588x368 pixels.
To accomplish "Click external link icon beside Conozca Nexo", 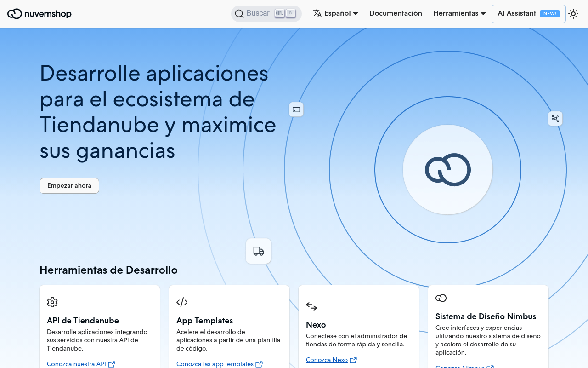I will point(353,360).
